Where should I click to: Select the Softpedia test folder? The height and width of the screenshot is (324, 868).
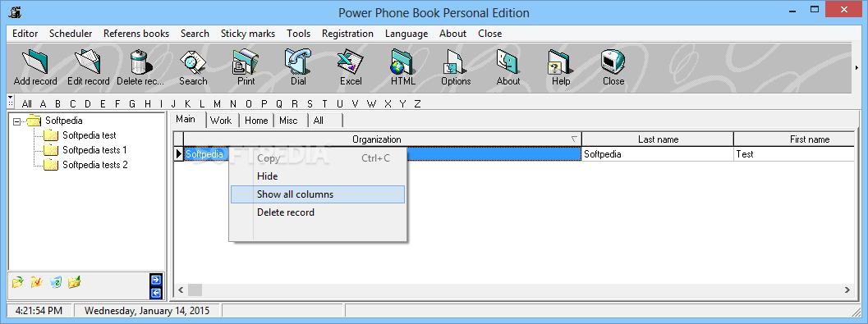tap(90, 135)
